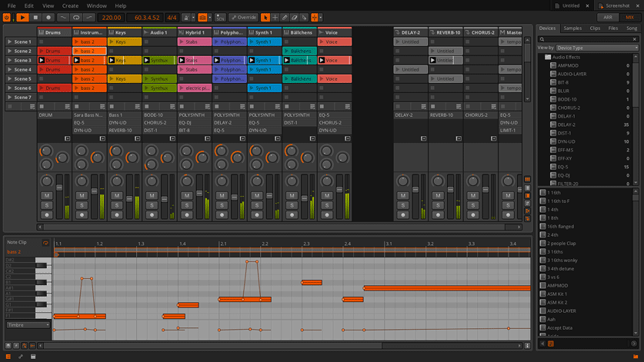Image resolution: width=644 pixels, height=362 pixels.
Task: Click the folder icon in bottom-right corner
Action: click(x=636, y=357)
